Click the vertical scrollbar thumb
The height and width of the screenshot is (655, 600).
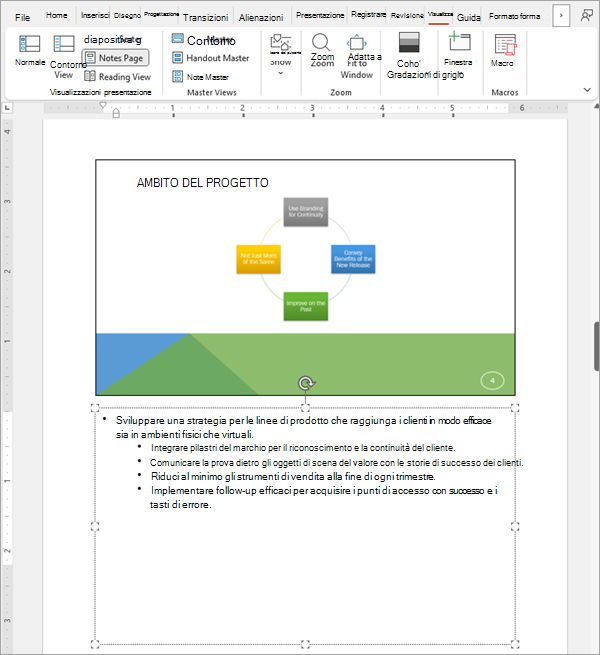coord(597,346)
